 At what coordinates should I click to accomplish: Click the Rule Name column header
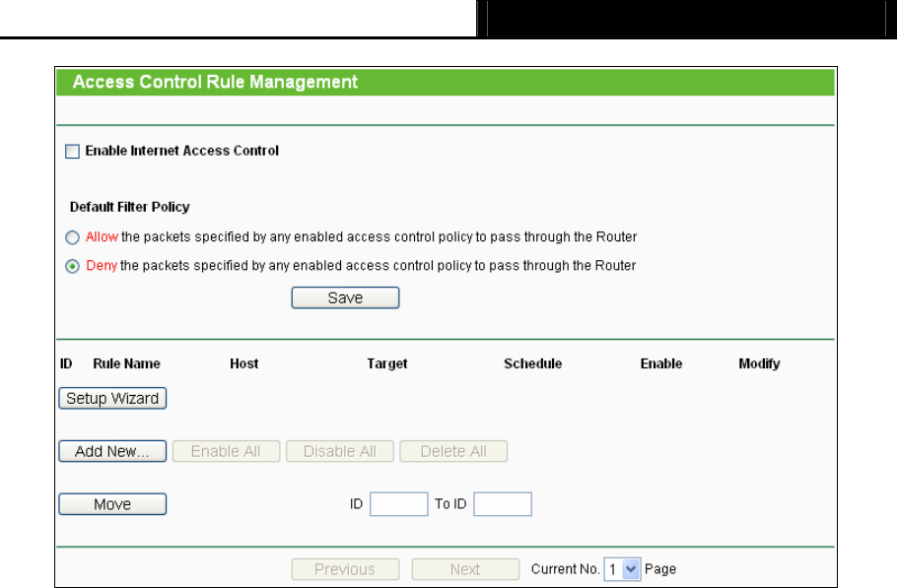tap(126, 364)
